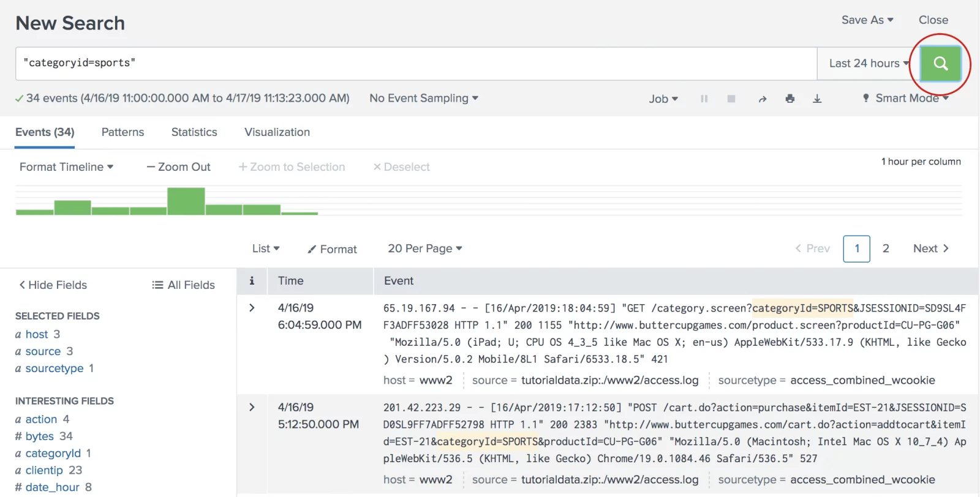Screen dimensions: 980x497
Task: Expand the 5:12:50 PM event row
Action: 252,407
